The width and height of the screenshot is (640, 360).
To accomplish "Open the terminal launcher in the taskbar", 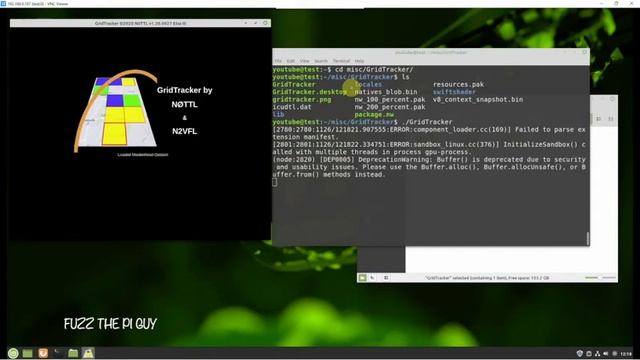I will pyautogui.click(x=58, y=353).
